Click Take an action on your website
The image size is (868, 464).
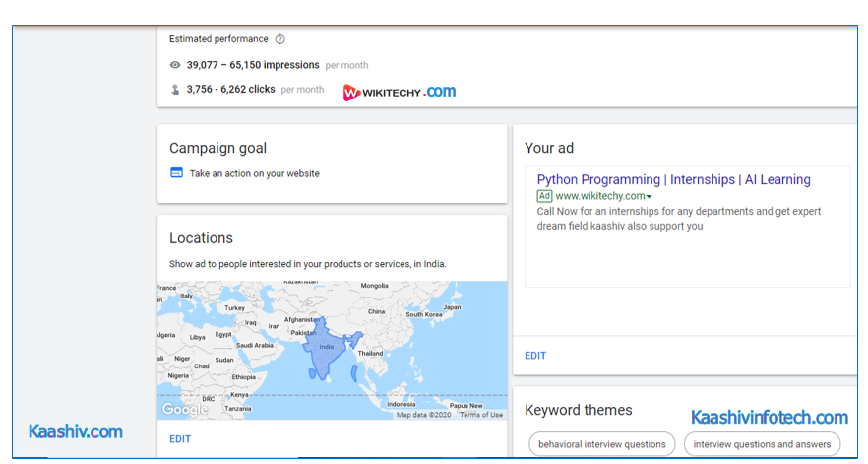point(254,173)
